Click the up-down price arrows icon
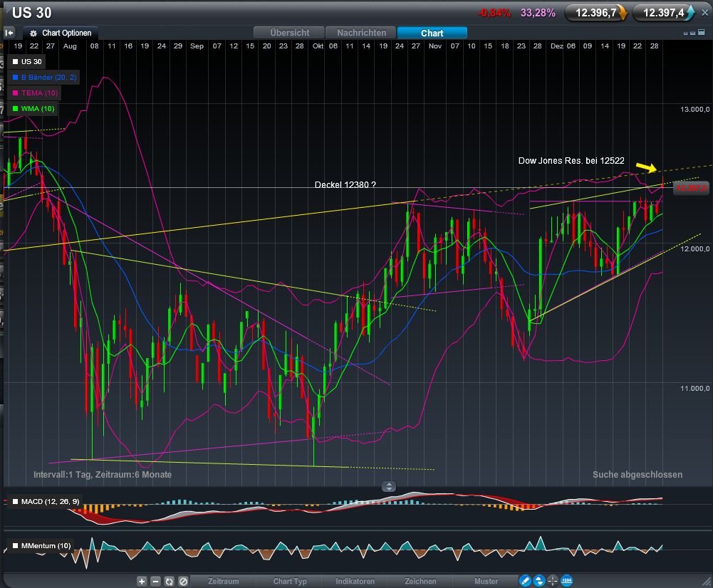The height and width of the screenshot is (588, 713). click(539, 581)
